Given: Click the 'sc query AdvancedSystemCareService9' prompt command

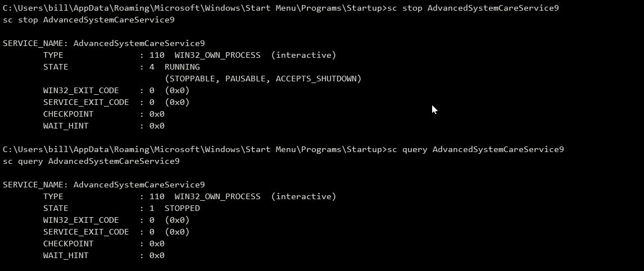Looking at the screenshot, I should point(475,150).
